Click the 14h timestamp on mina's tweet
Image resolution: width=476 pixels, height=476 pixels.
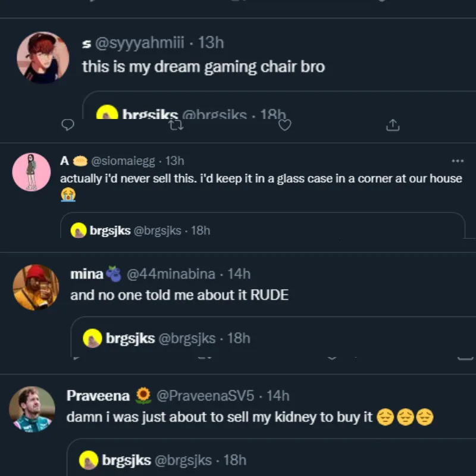[239, 274]
